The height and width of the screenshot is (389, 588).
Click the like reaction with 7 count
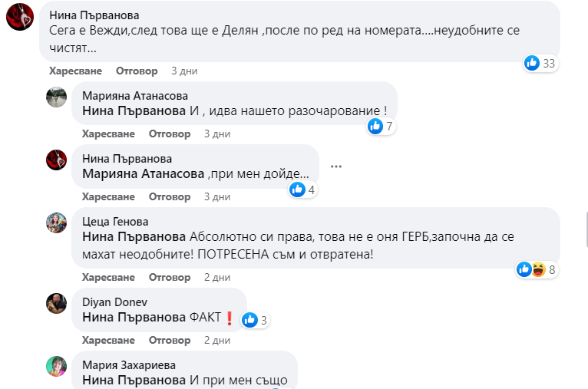click(x=381, y=126)
